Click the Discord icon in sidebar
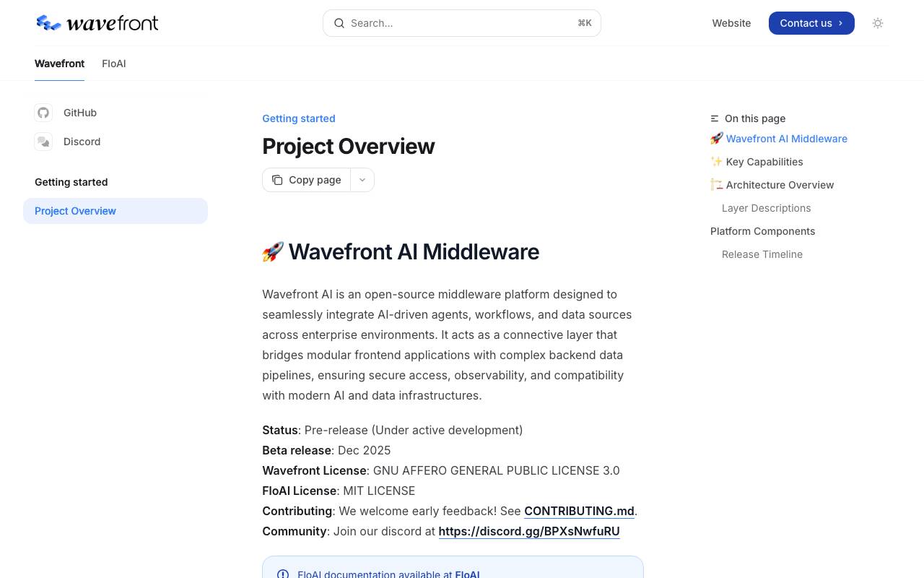 43,142
